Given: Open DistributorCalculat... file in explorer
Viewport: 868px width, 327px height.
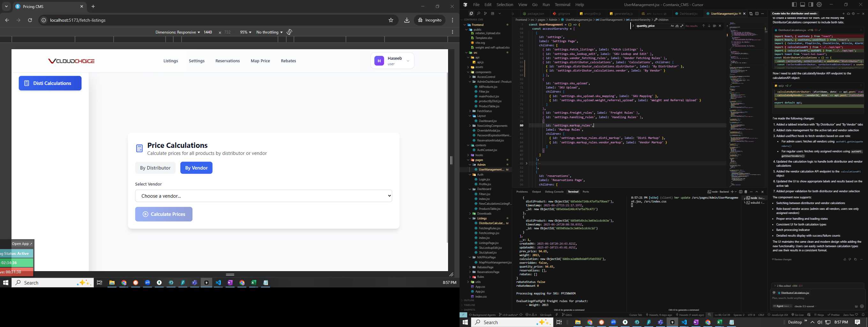Looking at the screenshot, I should tap(491, 223).
